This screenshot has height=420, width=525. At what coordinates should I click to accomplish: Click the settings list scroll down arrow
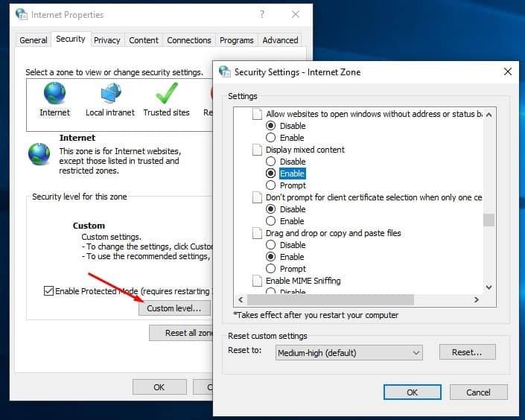click(x=489, y=287)
